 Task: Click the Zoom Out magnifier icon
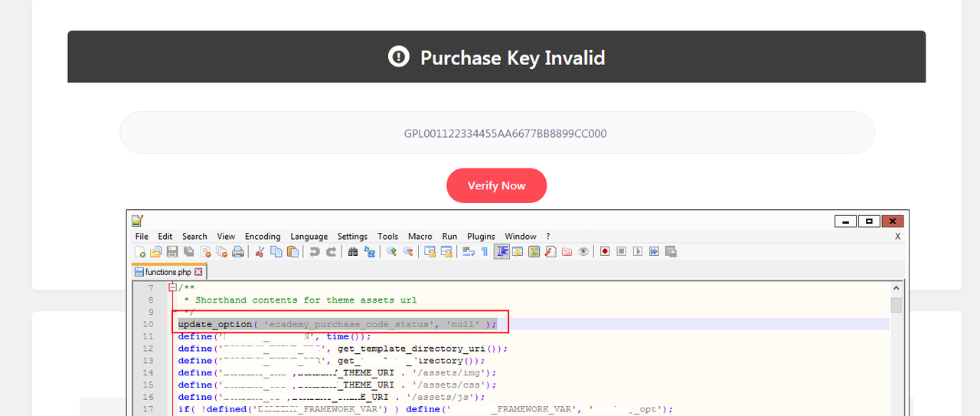click(x=408, y=251)
